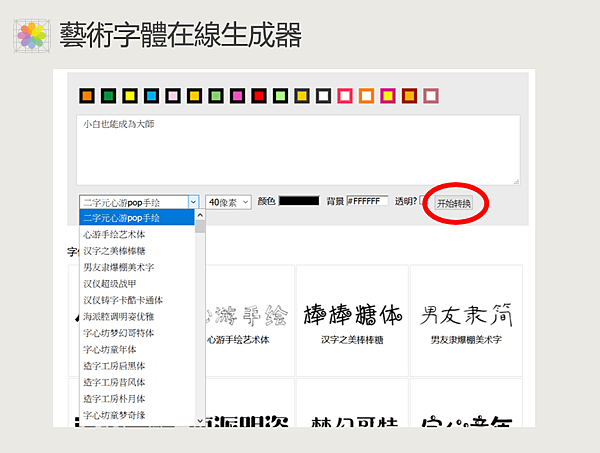600x453 pixels.
Task: Choose 字心坊梦幻哥特体 in the dropdown list
Action: pos(137,333)
